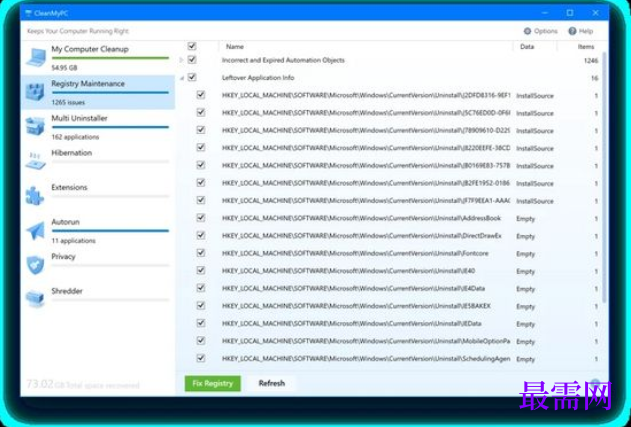Uncheck the Uninstall\IEData entry

tap(201, 323)
